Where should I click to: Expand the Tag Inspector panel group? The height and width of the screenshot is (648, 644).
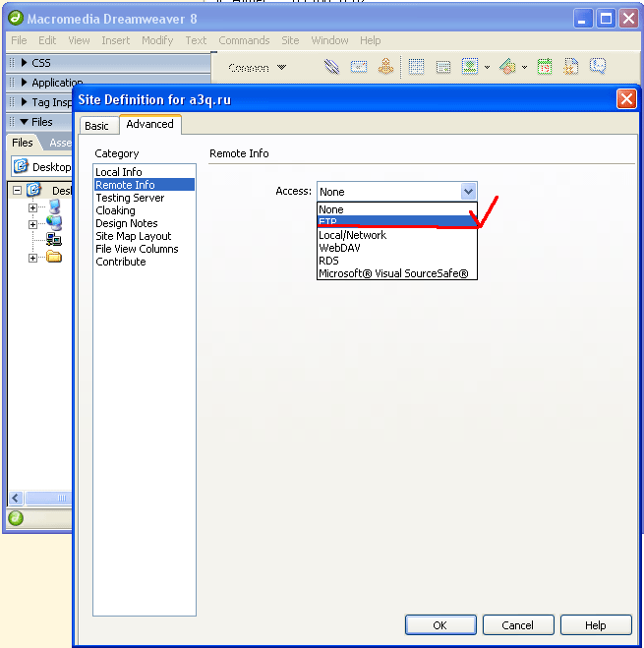coord(24,101)
